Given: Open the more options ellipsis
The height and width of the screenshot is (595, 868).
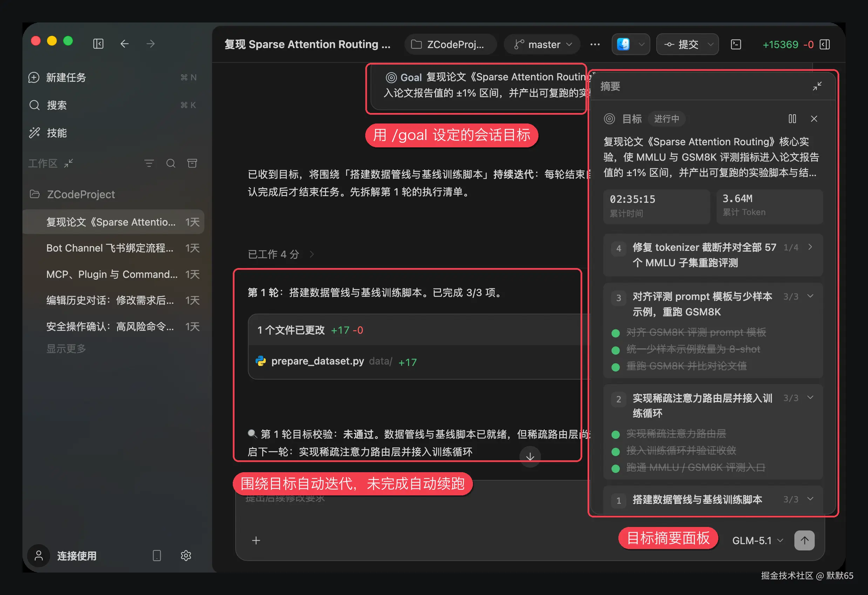Looking at the screenshot, I should pos(595,45).
